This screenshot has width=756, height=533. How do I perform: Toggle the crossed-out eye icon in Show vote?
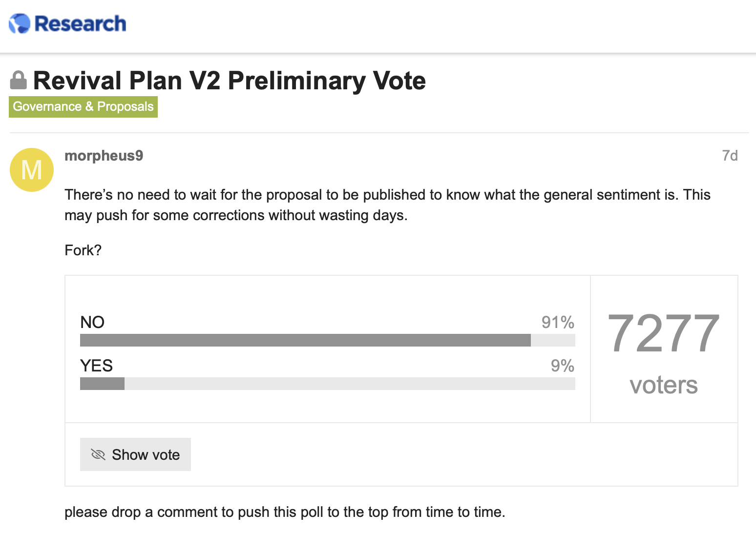point(98,454)
